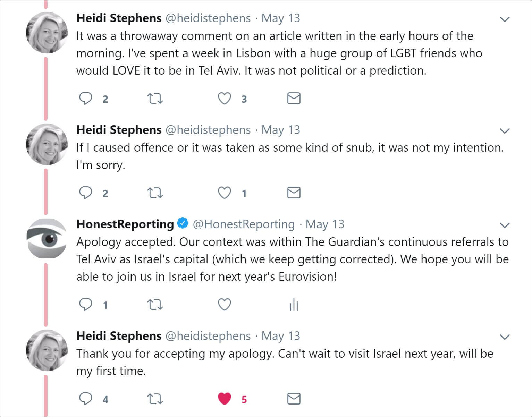Retweet the 'If I caused offence' tweet
Viewport: 532px width, 417px height.
(x=155, y=193)
